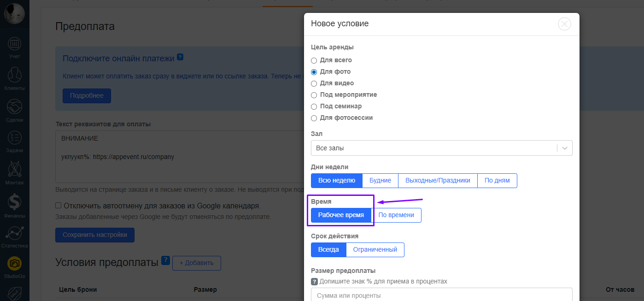Open the Задачи checklist icon
Screen dimensions: 644x301
(x=14, y=138)
